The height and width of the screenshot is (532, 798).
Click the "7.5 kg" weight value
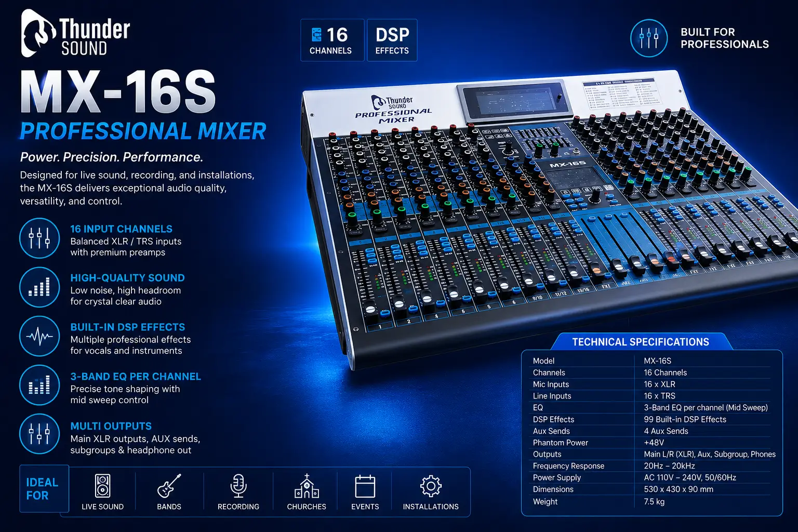(654, 502)
